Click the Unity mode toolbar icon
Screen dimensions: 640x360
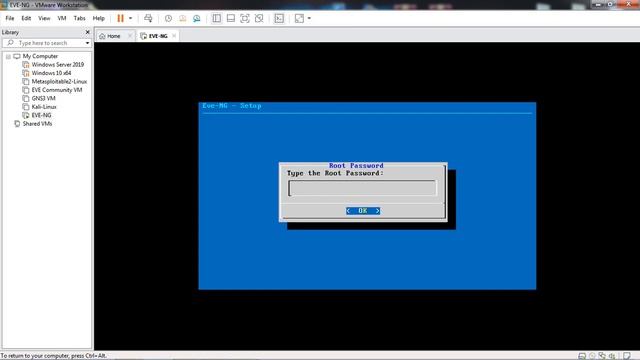point(259,18)
